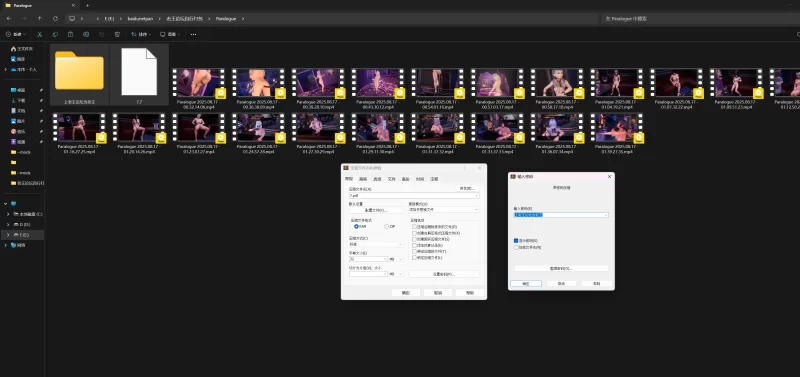Tick the last archiving options checkbox
Image resolution: width=800 pixels, height=377 pixels.
point(414,257)
